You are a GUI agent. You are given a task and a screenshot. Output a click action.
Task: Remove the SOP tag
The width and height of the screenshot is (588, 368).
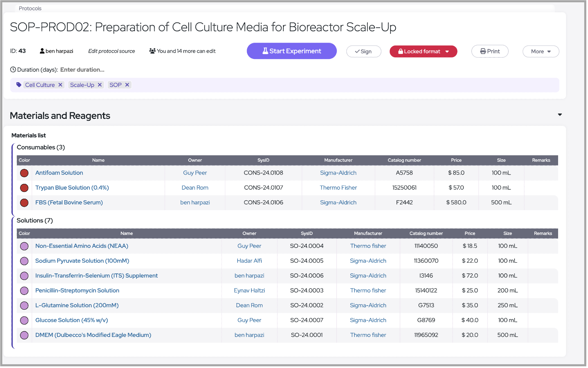click(x=127, y=85)
